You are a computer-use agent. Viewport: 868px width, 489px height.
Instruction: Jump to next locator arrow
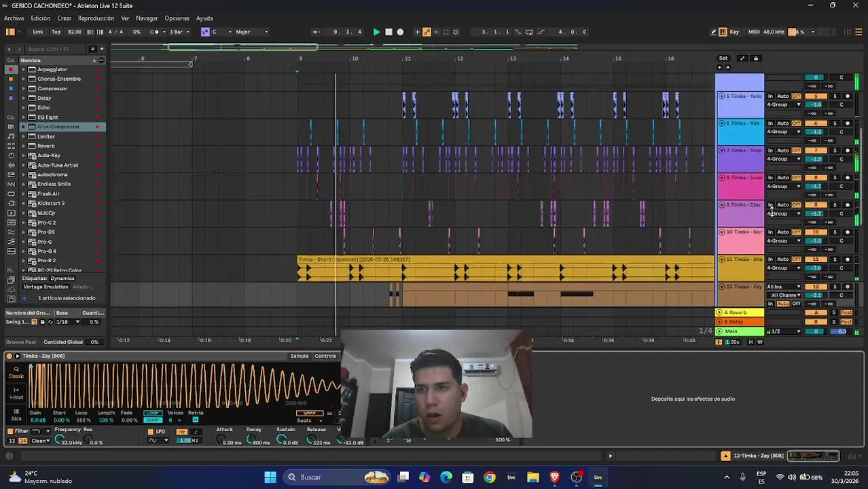(727, 67)
